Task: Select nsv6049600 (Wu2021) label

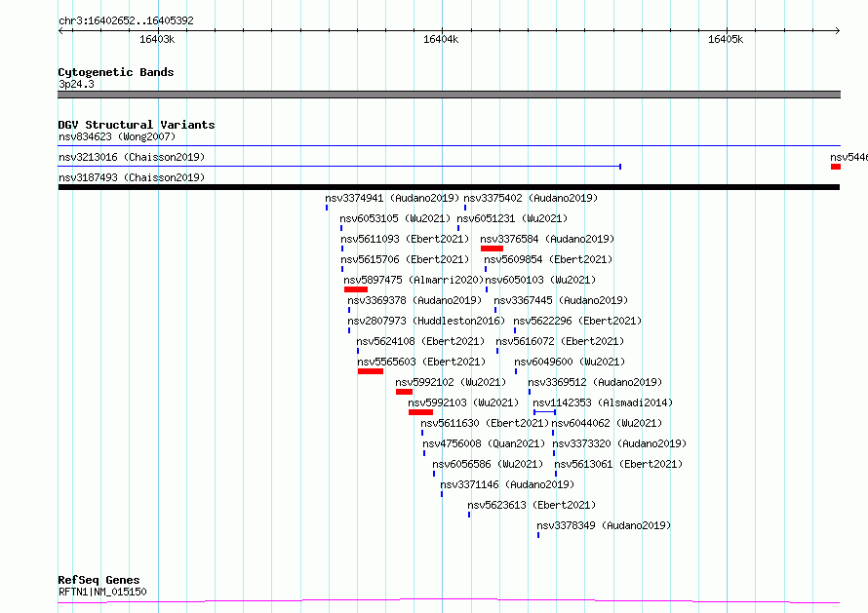Action: 570,362
